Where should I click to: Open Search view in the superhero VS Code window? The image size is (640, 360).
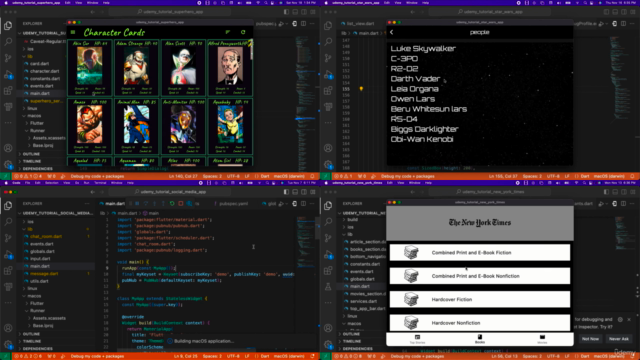pyautogui.click(x=8, y=42)
